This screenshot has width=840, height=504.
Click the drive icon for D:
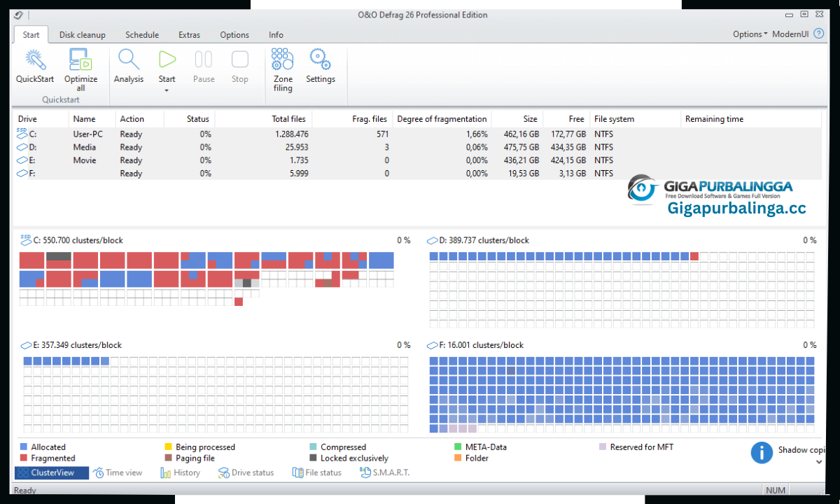(x=23, y=147)
